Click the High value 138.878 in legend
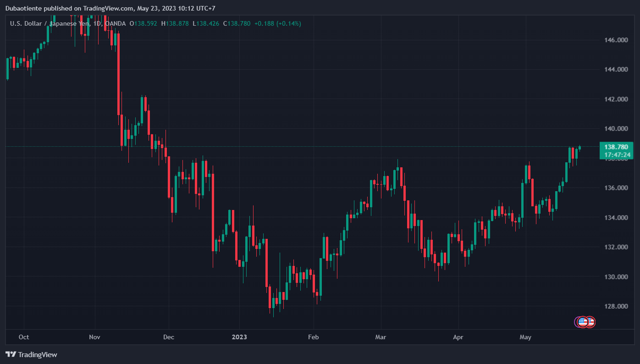 pos(177,23)
